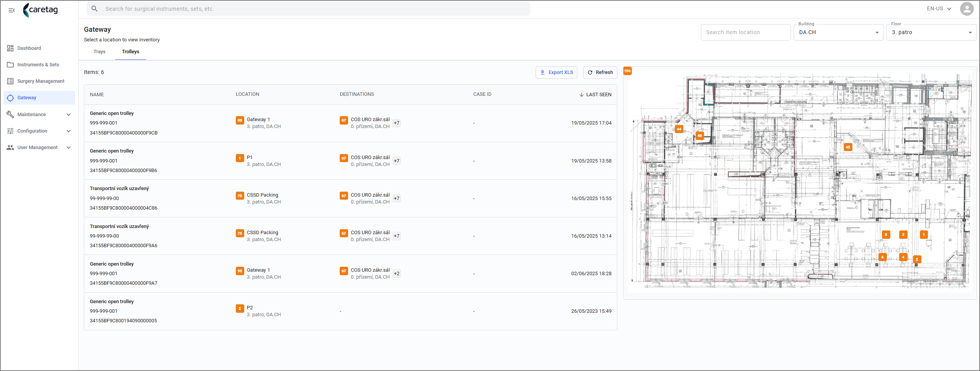Change the EN-US language selector

point(939,9)
